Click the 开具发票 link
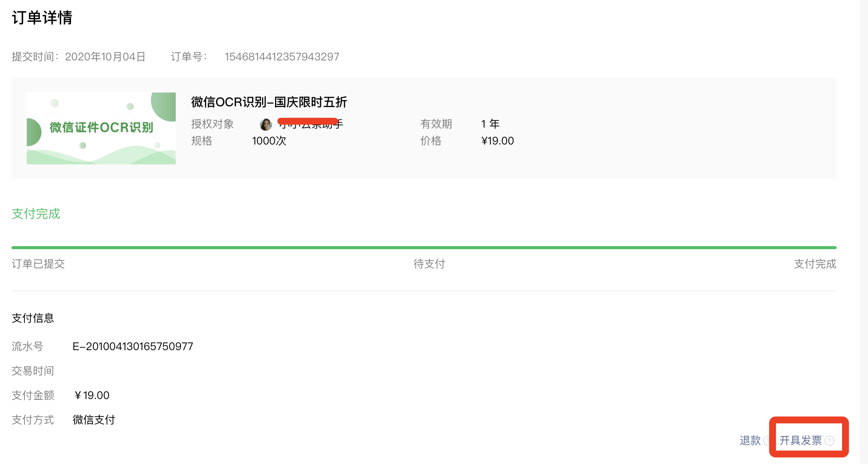Screen dimensions: 868x464 [x=800, y=440]
